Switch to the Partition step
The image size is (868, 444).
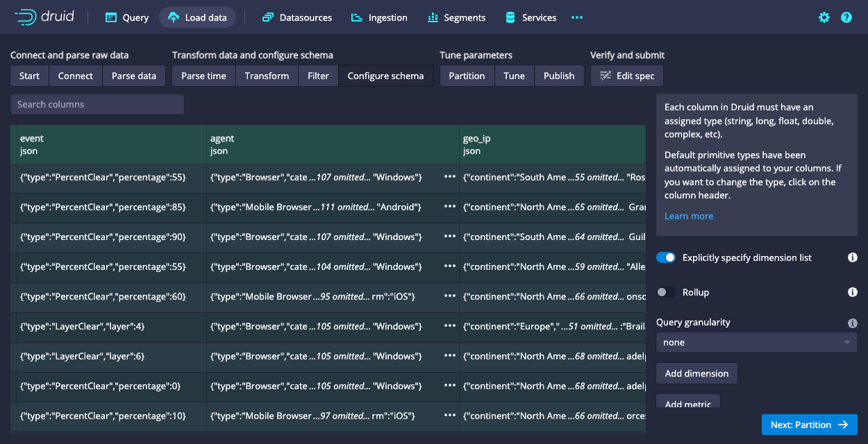[x=467, y=76]
